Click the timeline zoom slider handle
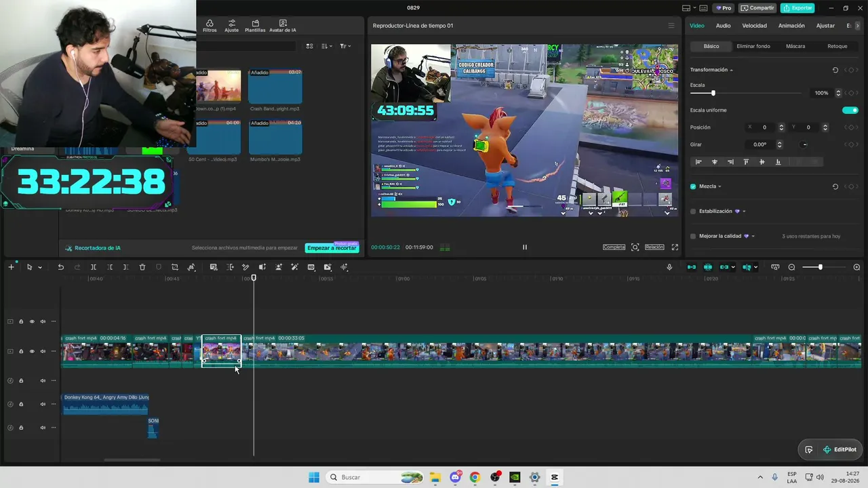Viewport: 868px width, 488px height. point(820,267)
